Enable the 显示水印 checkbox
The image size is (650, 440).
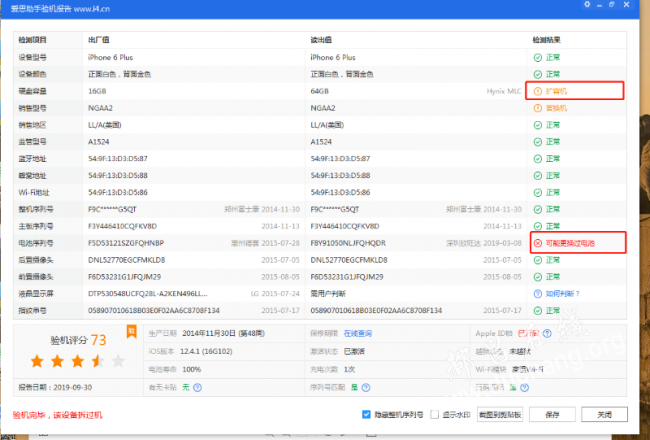[x=434, y=414]
